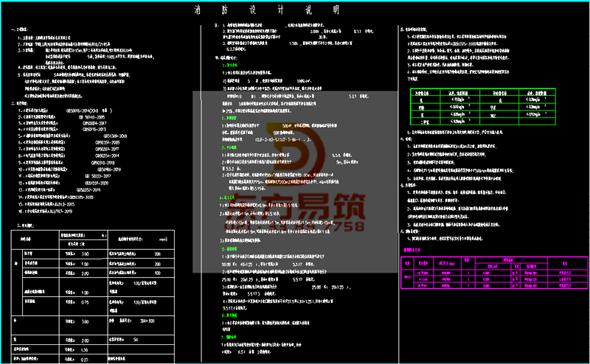Click the drawing title 消防设计说明
Viewport: 590px width, 364px height.
(267, 10)
